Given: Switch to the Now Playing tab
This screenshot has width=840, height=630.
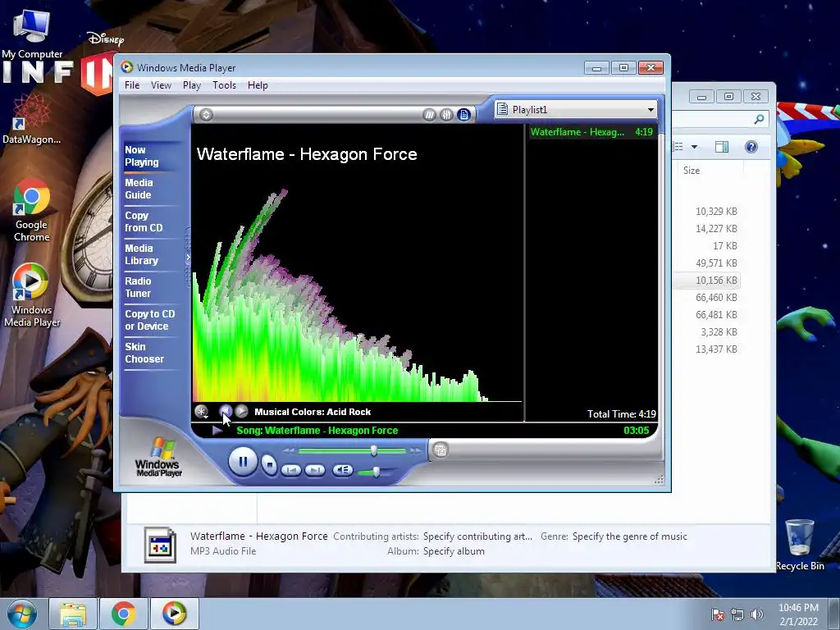Looking at the screenshot, I should (152, 156).
